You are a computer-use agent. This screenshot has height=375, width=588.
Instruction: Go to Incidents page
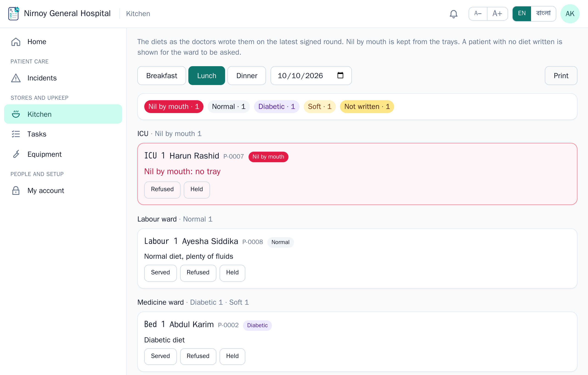pyautogui.click(x=63, y=78)
